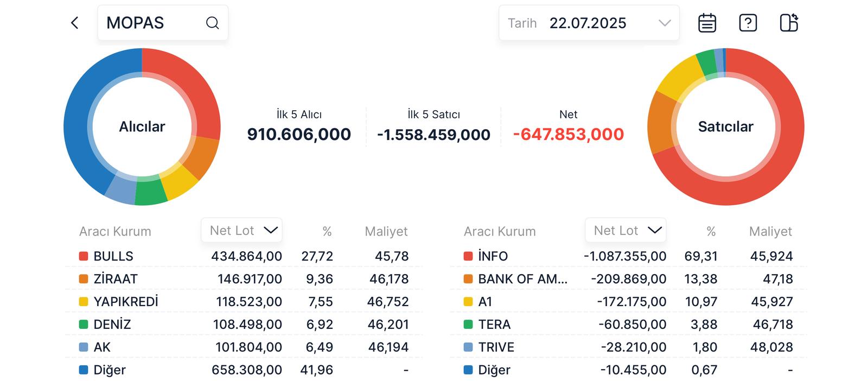Open the calendar icon

click(707, 23)
